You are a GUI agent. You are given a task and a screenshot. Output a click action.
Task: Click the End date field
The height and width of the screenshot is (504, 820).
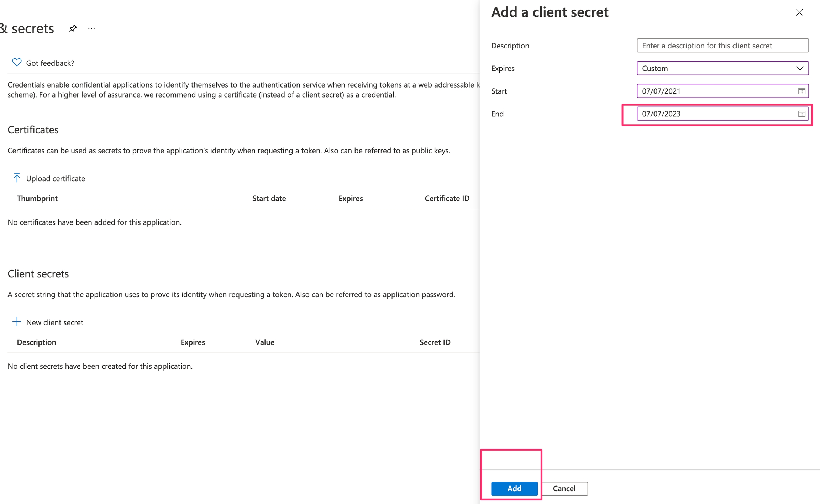(x=712, y=114)
